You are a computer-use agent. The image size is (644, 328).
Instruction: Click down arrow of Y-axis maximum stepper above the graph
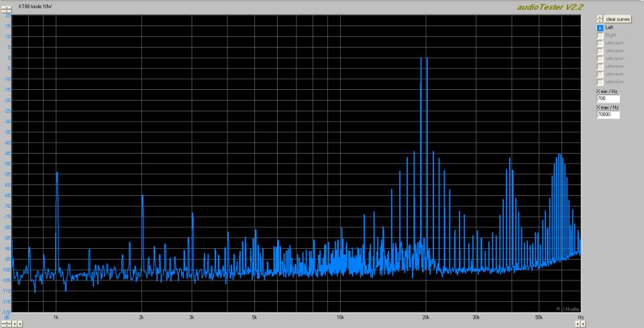[7, 12]
